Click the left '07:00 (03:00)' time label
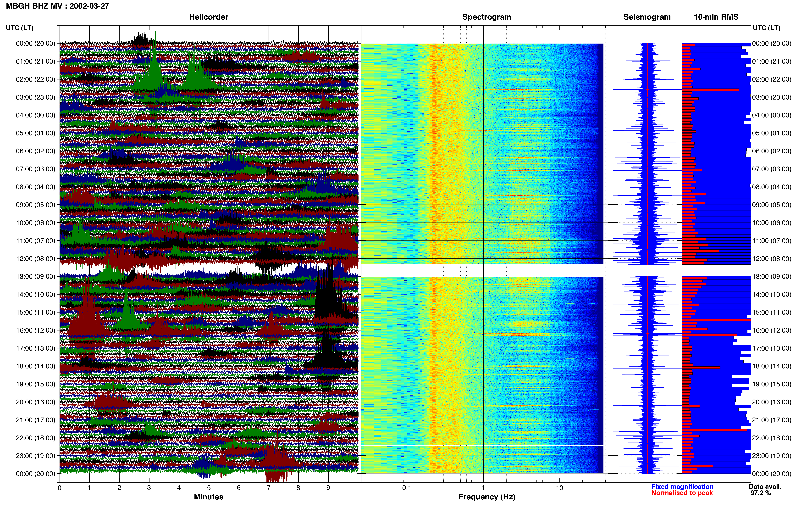812x508 pixels. 36,169
